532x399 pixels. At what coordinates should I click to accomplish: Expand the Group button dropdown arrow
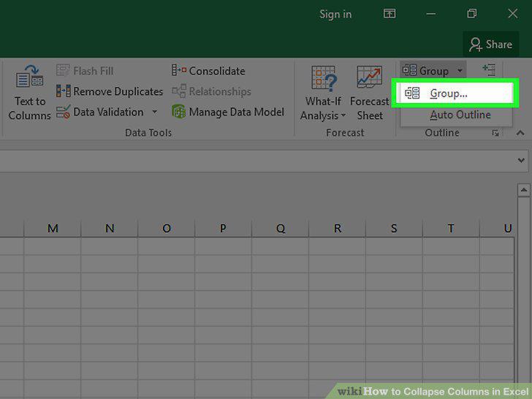pos(460,71)
